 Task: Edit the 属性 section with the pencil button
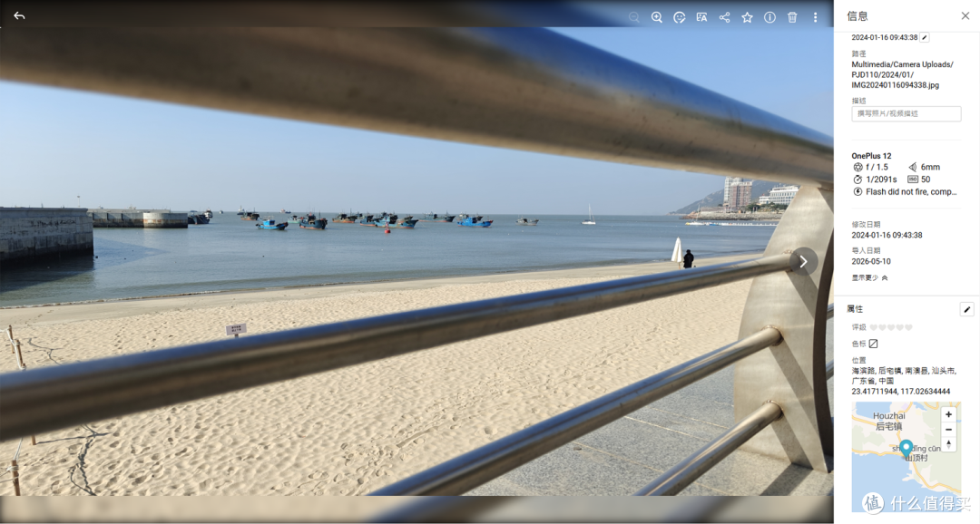click(966, 309)
